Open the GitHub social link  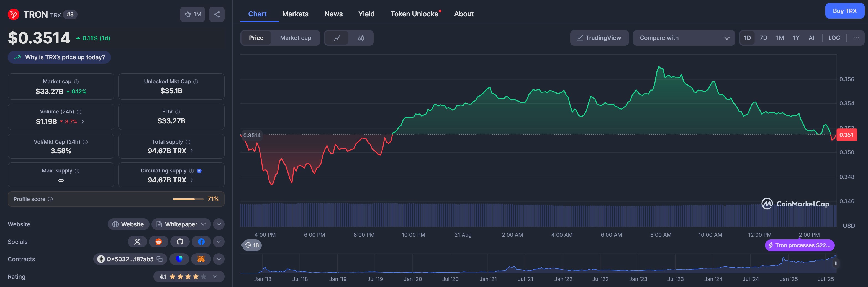tap(180, 242)
